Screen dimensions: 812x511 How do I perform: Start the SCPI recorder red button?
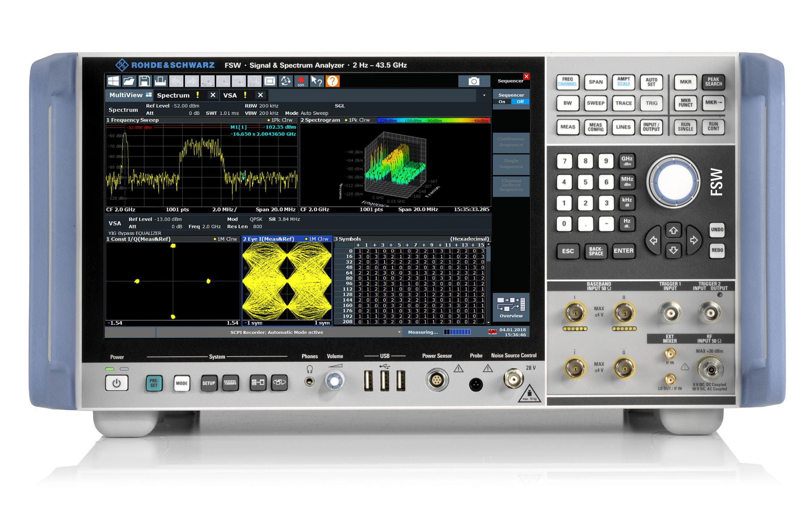[301, 81]
